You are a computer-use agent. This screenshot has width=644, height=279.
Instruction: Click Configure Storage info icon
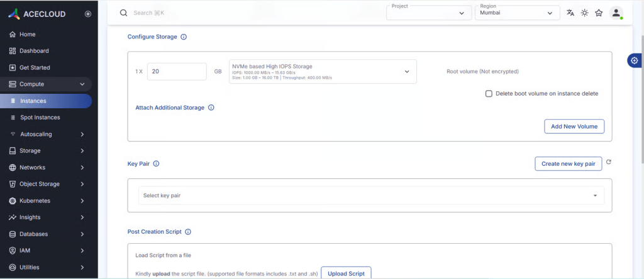click(x=184, y=37)
